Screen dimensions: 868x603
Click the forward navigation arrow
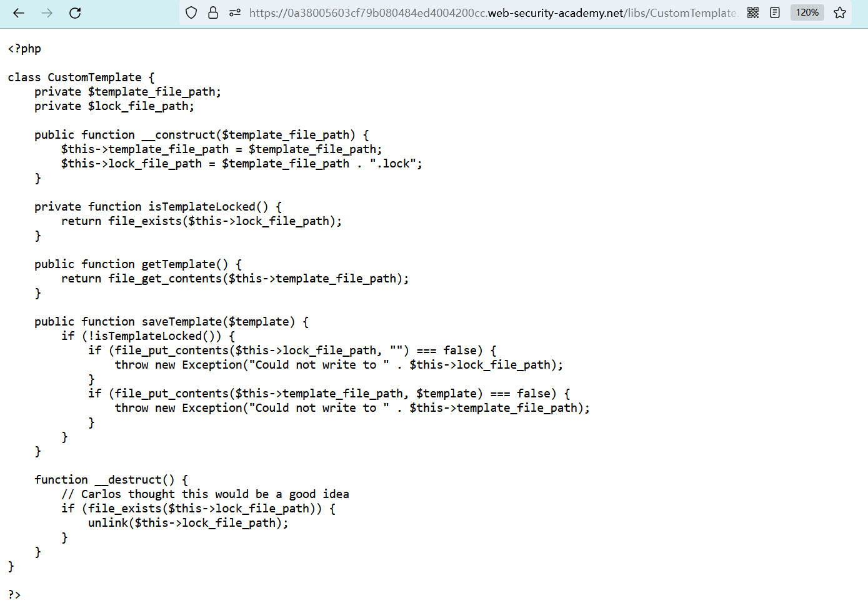[x=47, y=12]
